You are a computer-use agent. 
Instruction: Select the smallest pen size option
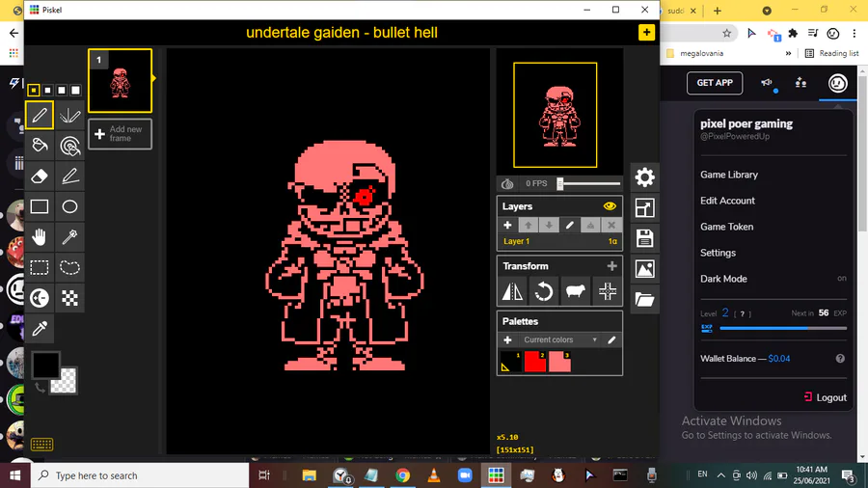(x=33, y=91)
